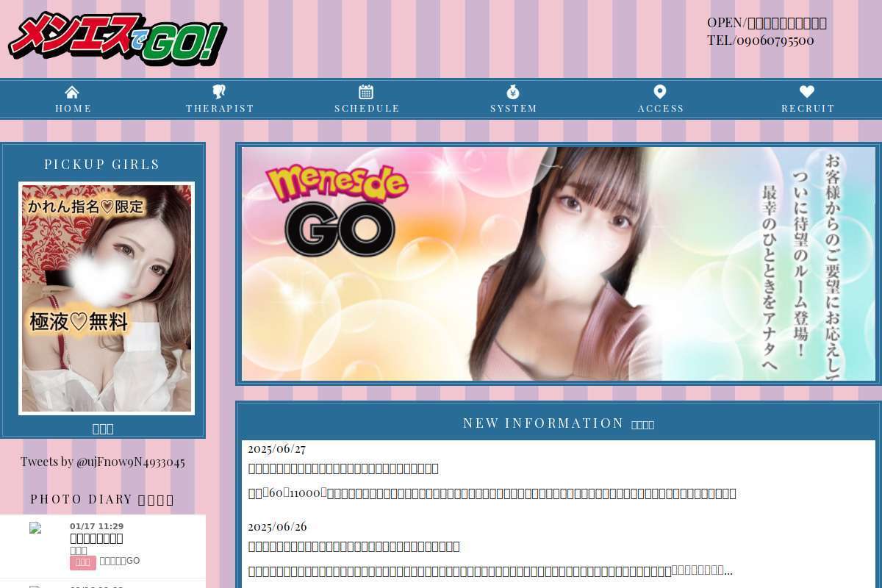Click the access map pin icon
This screenshot has height=588, width=882.
660,92
